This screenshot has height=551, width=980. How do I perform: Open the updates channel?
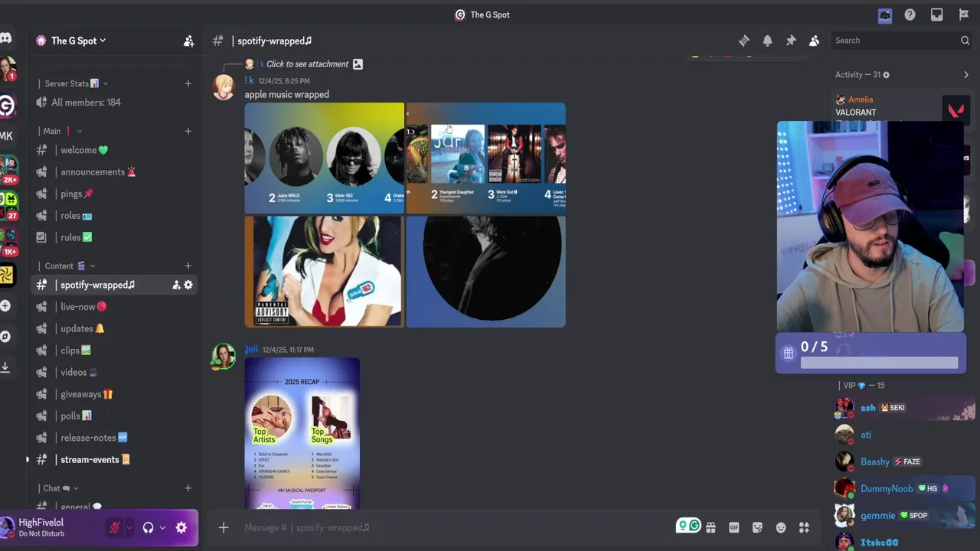(115, 328)
